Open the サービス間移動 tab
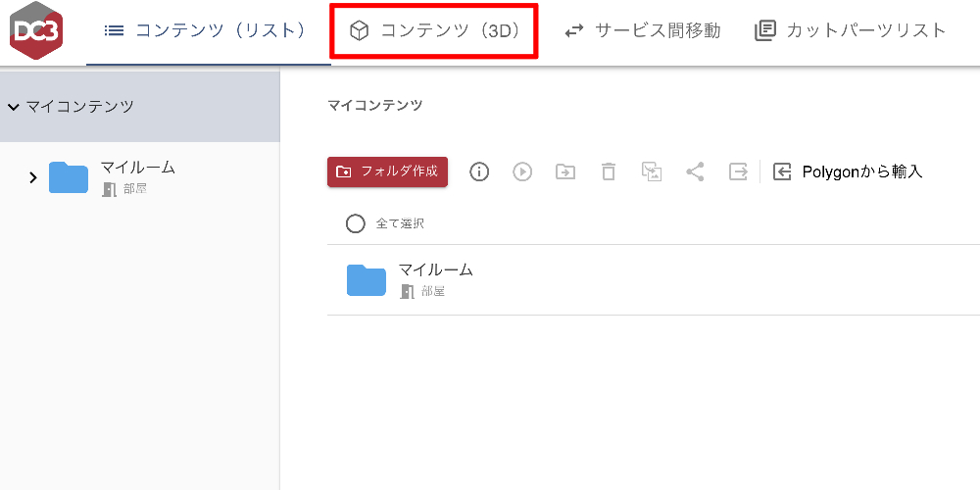This screenshot has width=980, height=490. tap(643, 30)
